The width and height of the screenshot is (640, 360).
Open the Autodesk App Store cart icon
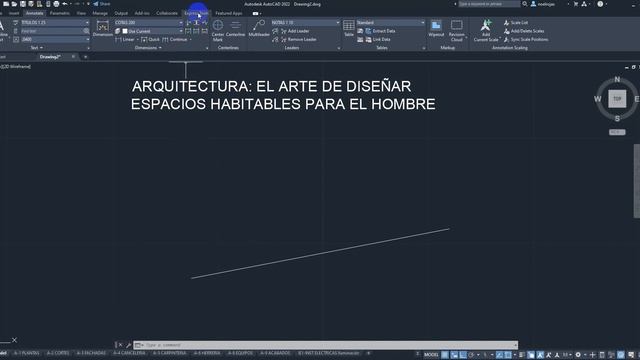click(576, 4)
